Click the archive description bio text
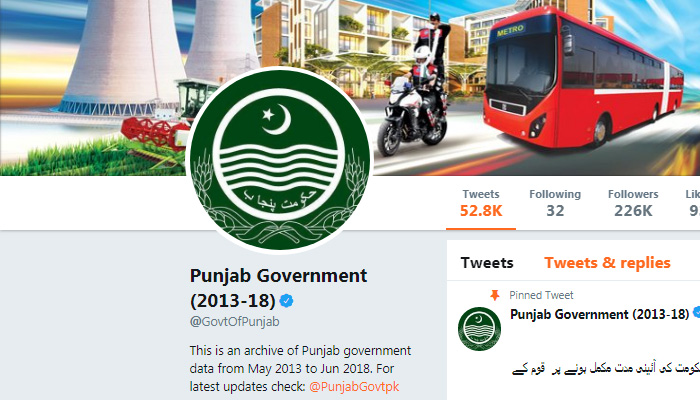 coord(300,368)
